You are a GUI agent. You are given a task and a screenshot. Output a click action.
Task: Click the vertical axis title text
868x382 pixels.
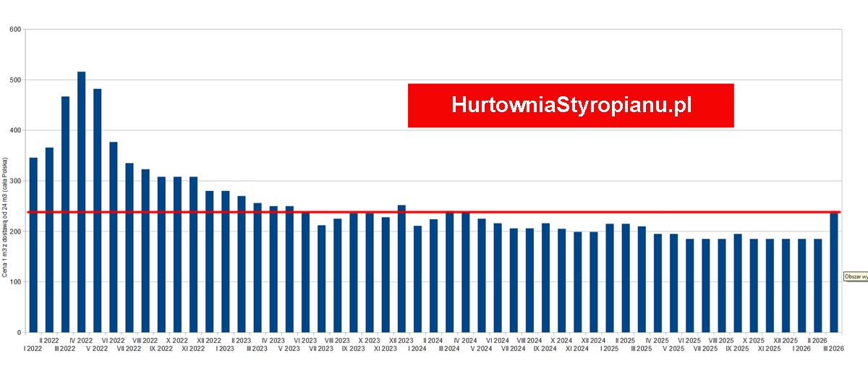pyautogui.click(x=5, y=218)
